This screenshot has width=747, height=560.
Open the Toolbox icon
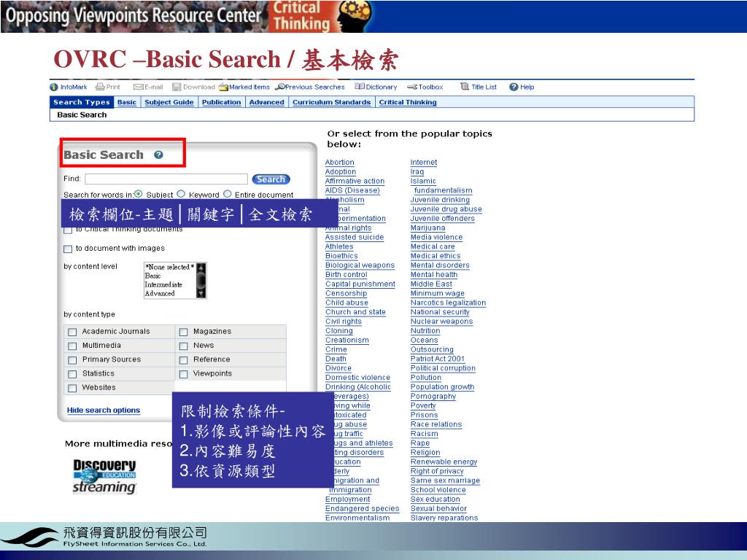(412, 87)
